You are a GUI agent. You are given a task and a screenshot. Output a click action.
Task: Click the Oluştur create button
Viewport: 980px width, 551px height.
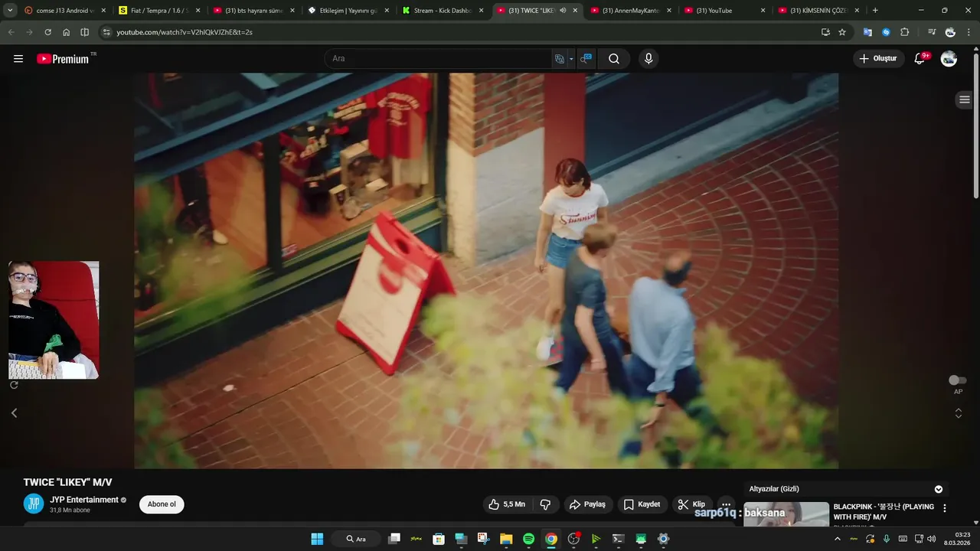coord(878,59)
